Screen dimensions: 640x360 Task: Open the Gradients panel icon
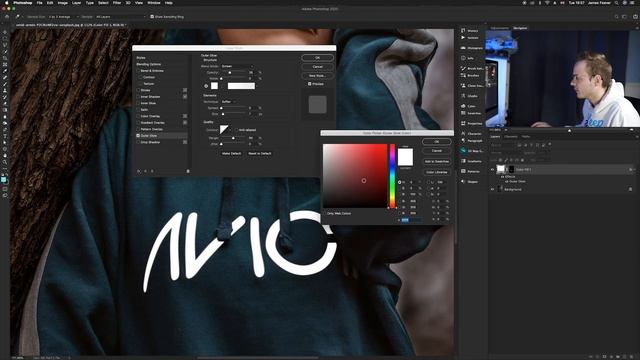coord(463,161)
